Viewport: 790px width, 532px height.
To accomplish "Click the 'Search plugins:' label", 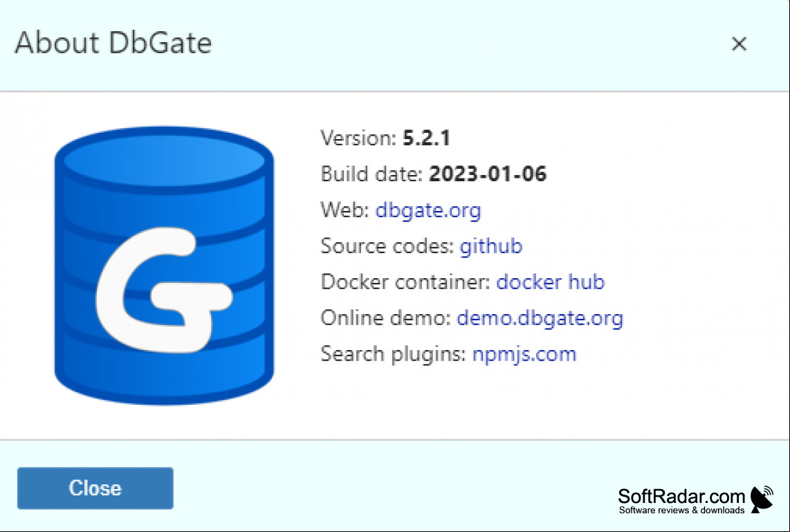I will coord(394,354).
